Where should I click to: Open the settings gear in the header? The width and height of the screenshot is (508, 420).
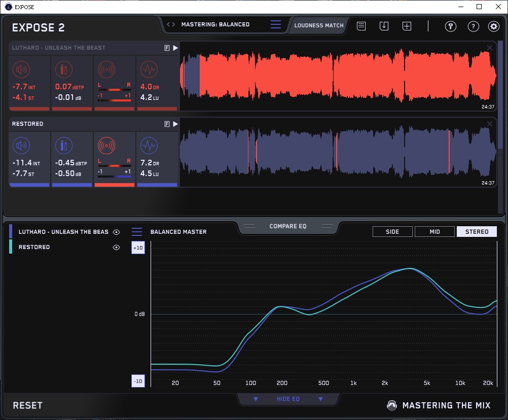(493, 26)
